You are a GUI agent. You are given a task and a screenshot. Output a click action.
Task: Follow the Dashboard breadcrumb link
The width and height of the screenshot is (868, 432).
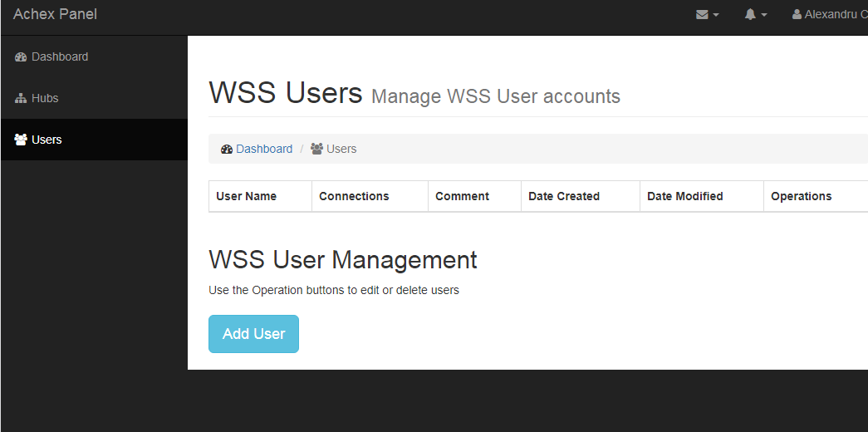(264, 149)
